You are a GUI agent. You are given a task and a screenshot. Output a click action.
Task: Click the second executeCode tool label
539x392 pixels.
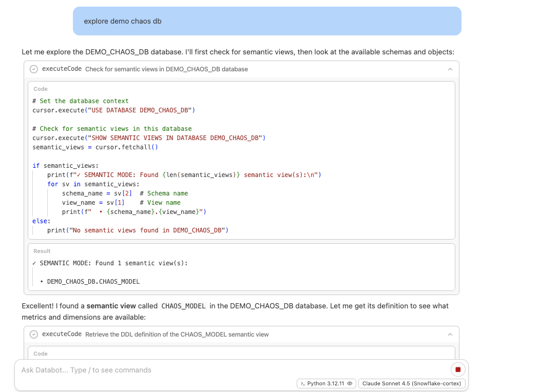click(x=62, y=334)
